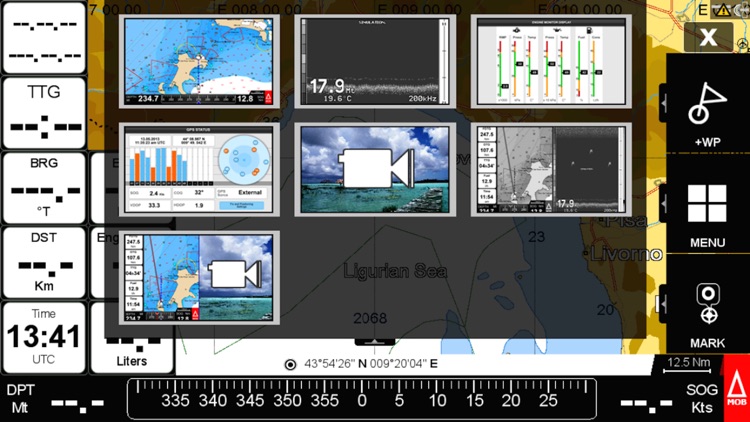This screenshot has height=422, width=750.
Task: Tap Livorno on the chart
Action: pyautogui.click(x=627, y=254)
